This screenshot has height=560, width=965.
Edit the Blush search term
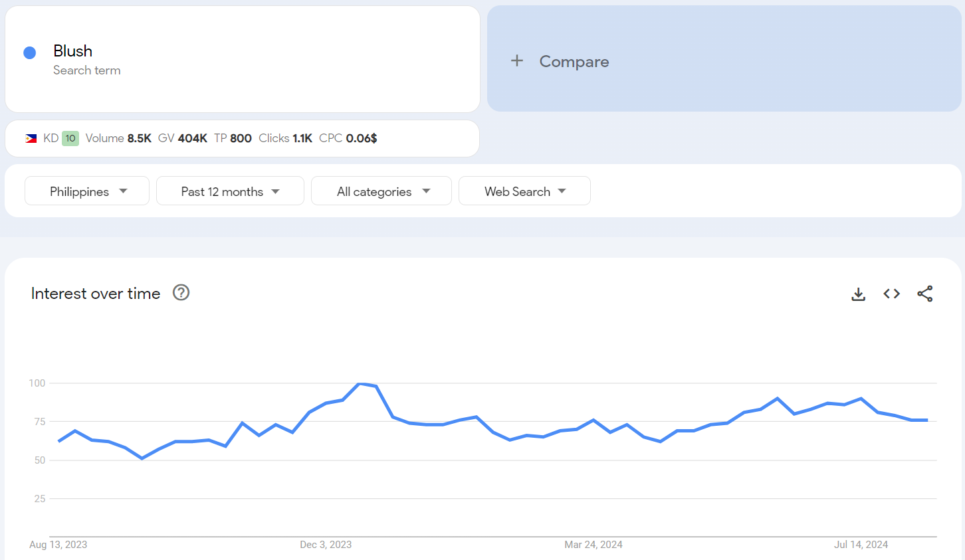73,51
